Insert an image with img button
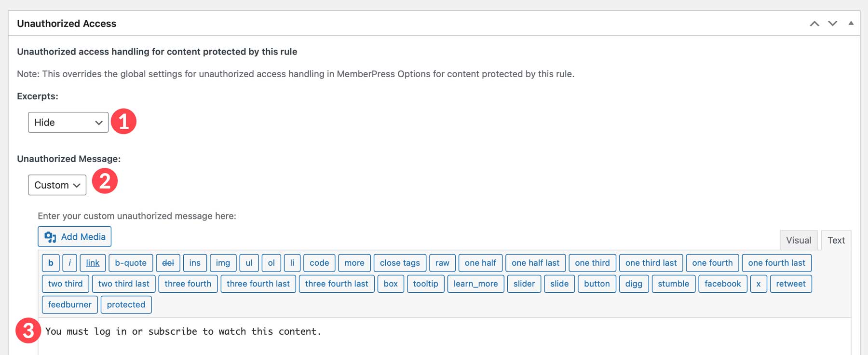Image resolution: width=868 pixels, height=355 pixels. click(223, 263)
